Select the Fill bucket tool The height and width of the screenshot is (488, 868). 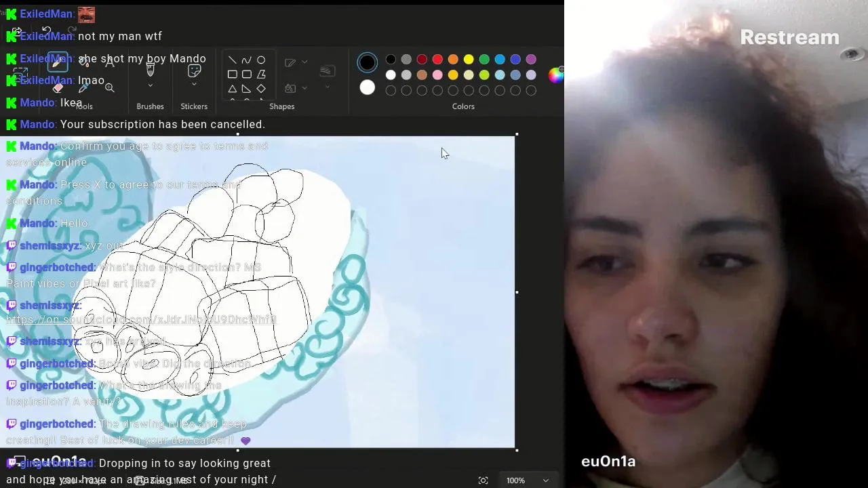[x=84, y=62]
